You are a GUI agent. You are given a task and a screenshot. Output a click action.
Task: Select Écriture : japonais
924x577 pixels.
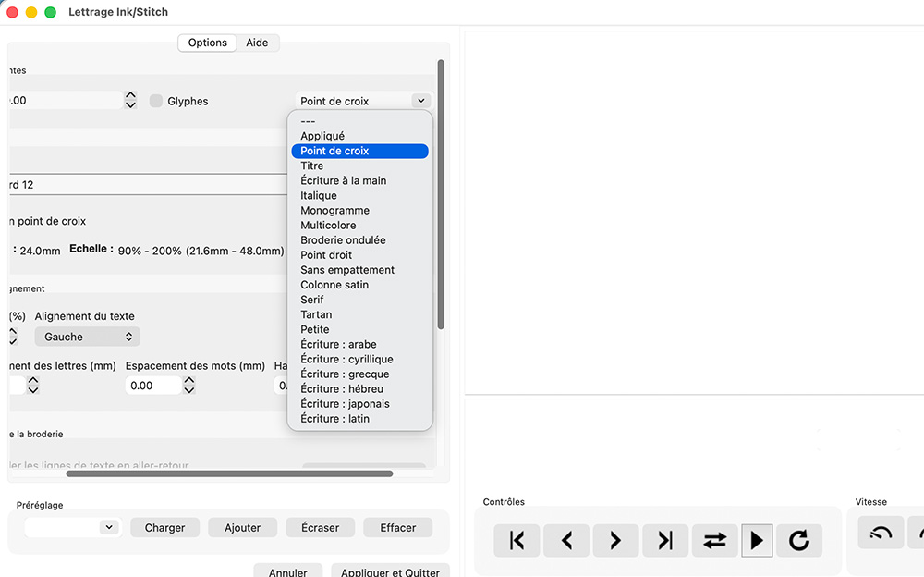(360, 403)
